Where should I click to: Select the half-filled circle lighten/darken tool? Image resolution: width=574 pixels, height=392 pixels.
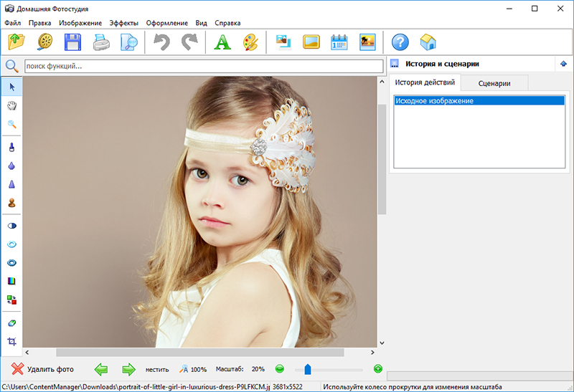pyautogui.click(x=11, y=226)
